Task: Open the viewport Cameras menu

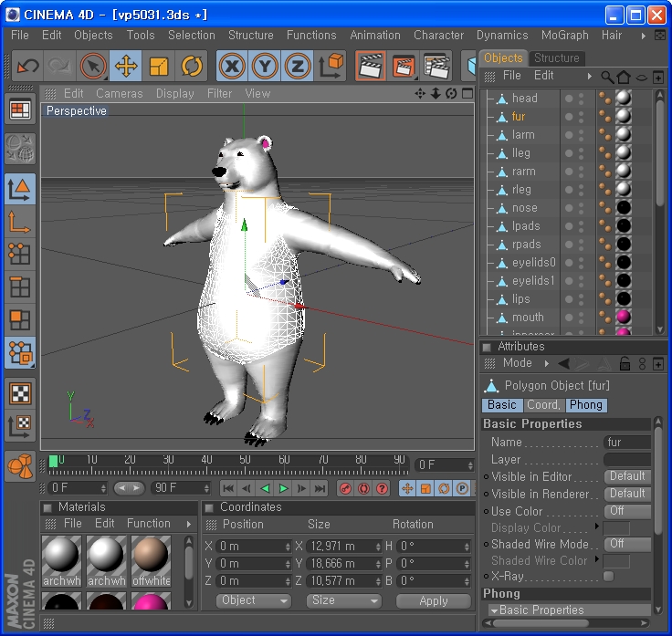Action: point(119,93)
